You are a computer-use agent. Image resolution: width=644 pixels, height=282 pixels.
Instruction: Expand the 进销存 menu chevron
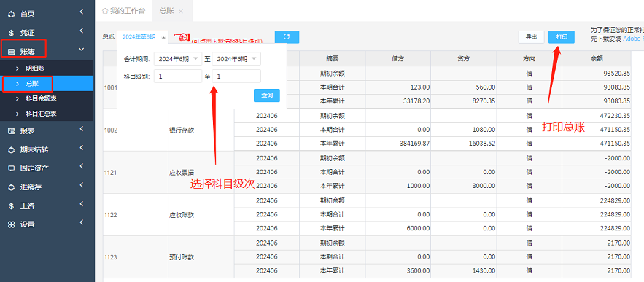point(82,185)
